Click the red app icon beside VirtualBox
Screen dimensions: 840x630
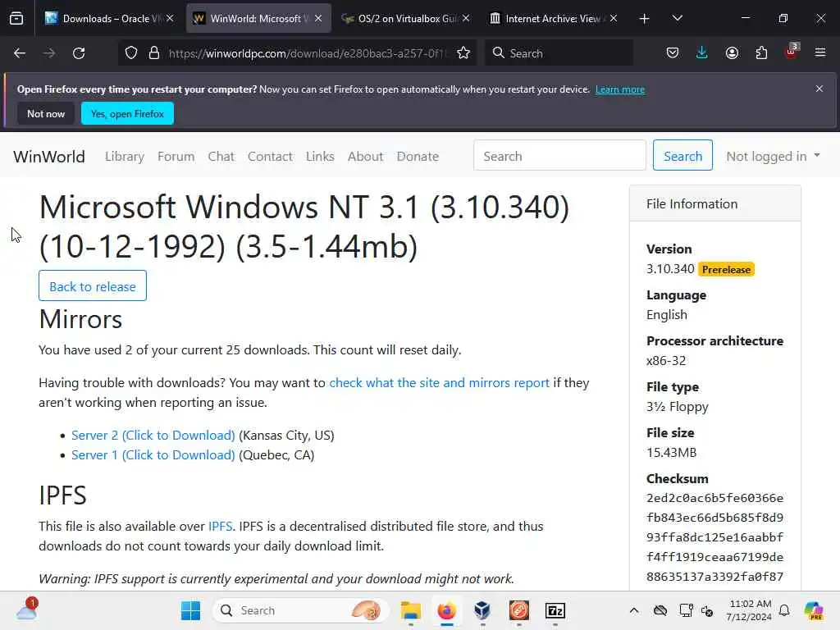click(518, 610)
